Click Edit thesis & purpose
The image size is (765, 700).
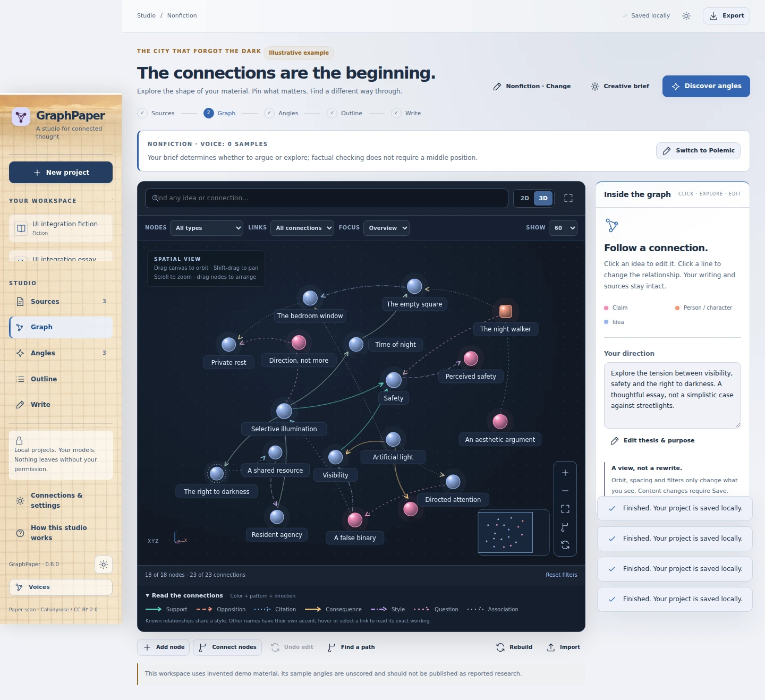tap(653, 441)
